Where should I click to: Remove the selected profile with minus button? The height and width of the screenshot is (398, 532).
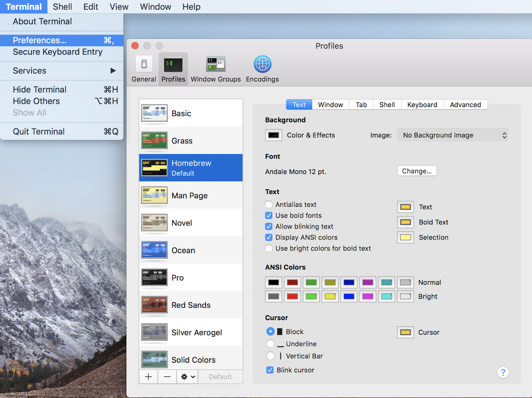167,377
